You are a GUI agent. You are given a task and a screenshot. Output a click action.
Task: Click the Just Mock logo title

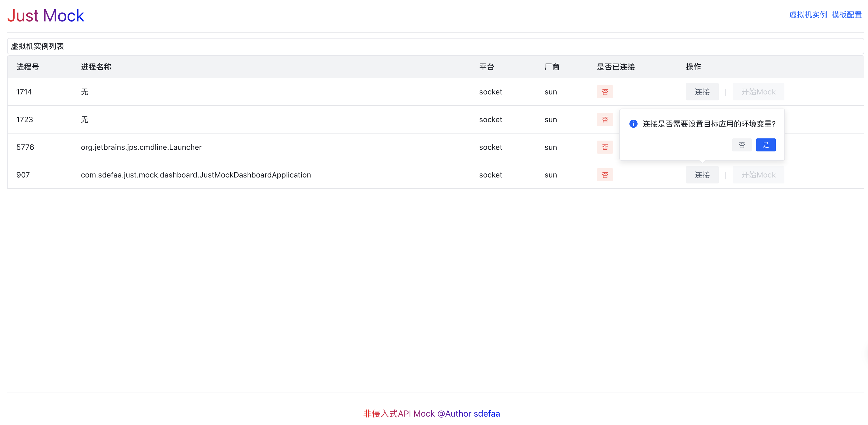pos(46,15)
